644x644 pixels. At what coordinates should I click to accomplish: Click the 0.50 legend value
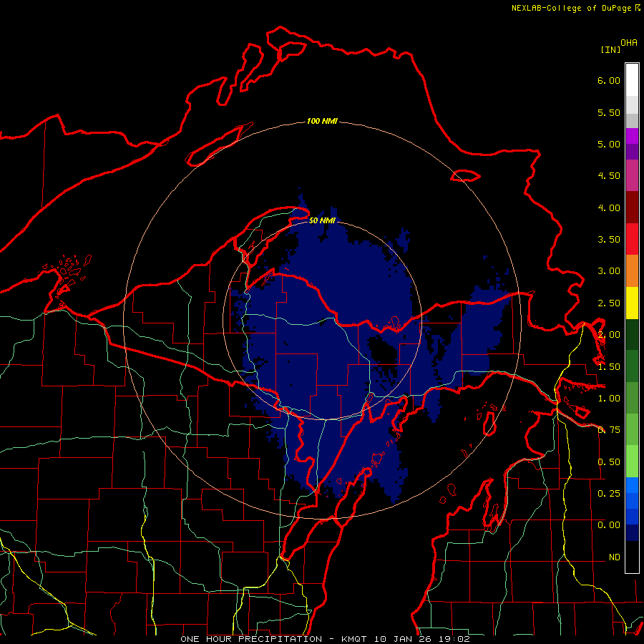609,462
